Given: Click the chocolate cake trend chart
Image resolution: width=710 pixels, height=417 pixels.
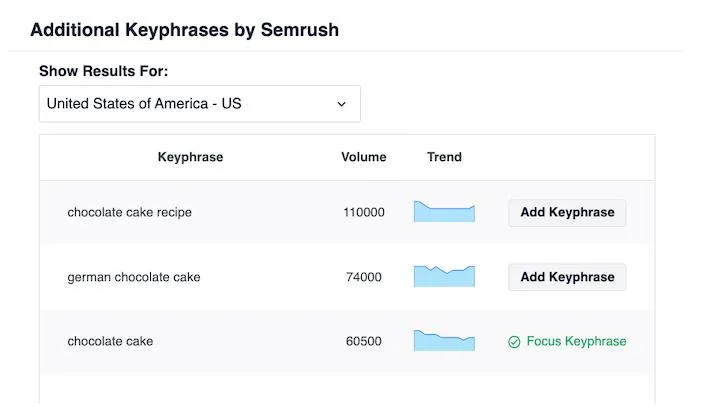Looking at the screenshot, I should coord(444,341).
